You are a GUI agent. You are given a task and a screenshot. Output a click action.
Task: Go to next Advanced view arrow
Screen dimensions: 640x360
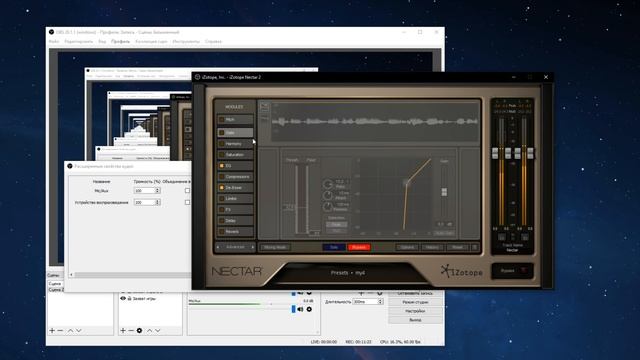253,247
